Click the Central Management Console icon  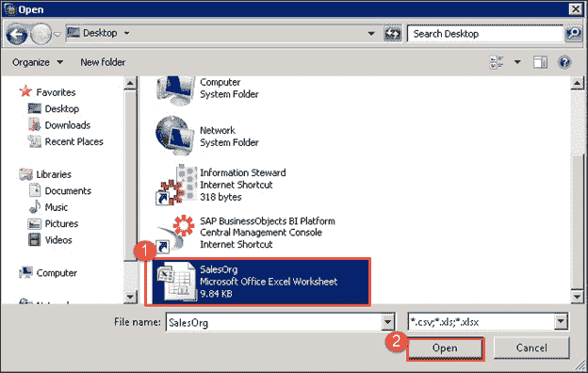click(175, 234)
